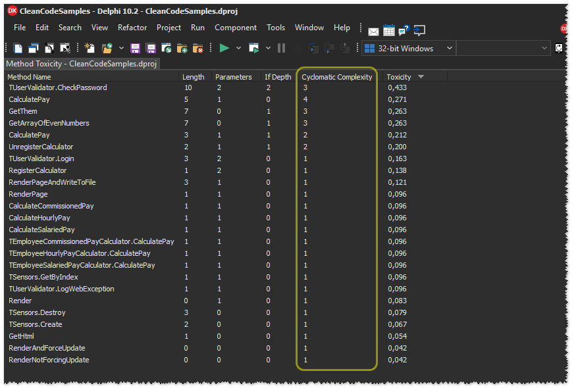Image resolution: width=576 pixels, height=392 pixels.
Task: Open the Project menu
Action: tap(169, 28)
